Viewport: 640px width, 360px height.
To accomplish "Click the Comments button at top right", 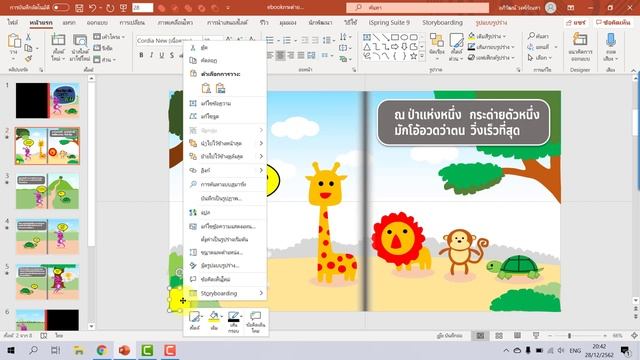I will [x=613, y=23].
